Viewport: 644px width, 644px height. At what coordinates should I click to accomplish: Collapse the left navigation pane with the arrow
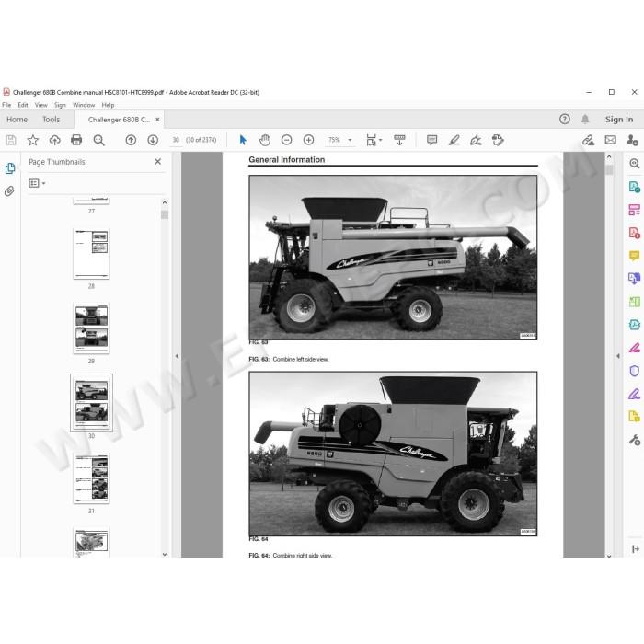(177, 356)
